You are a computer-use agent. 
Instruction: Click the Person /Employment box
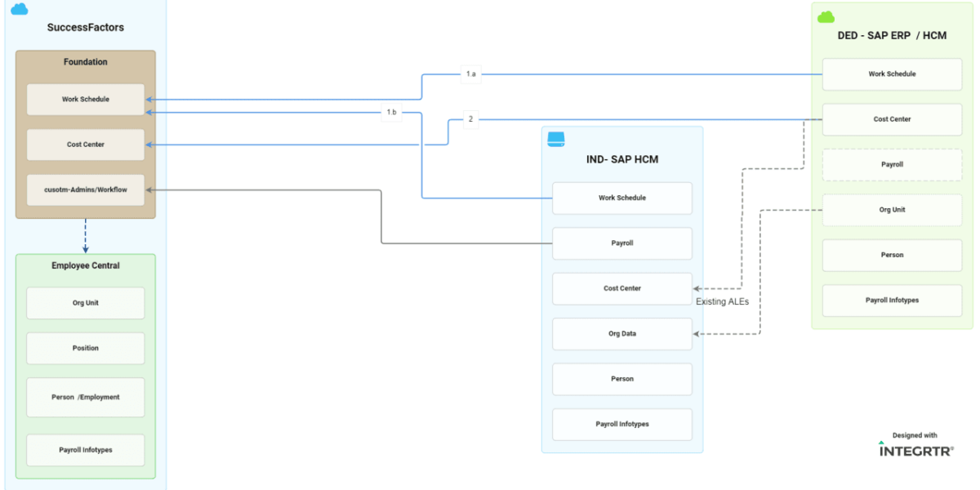click(x=86, y=397)
